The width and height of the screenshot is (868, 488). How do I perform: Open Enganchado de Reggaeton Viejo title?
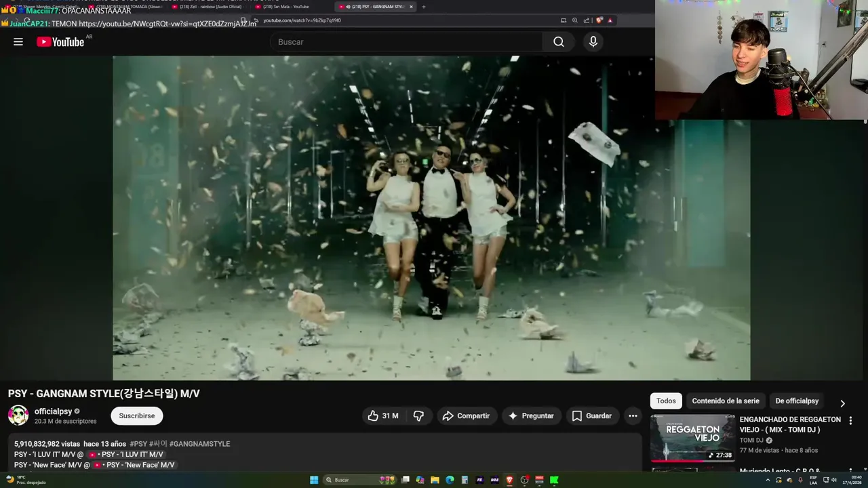click(790, 425)
